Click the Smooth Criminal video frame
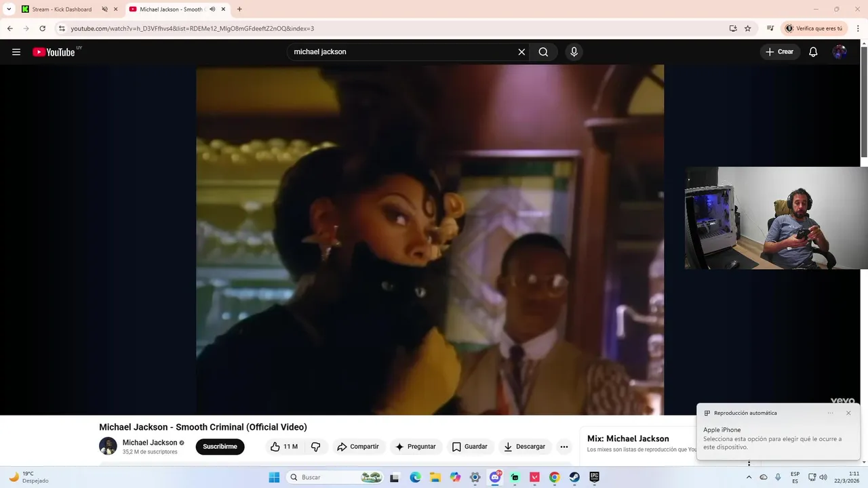The image size is (868, 488). (x=430, y=239)
